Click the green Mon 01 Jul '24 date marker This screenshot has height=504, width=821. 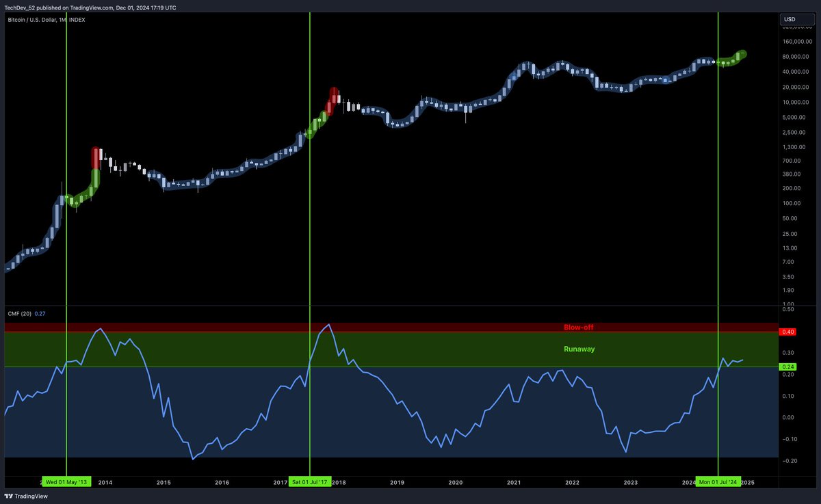point(717,481)
